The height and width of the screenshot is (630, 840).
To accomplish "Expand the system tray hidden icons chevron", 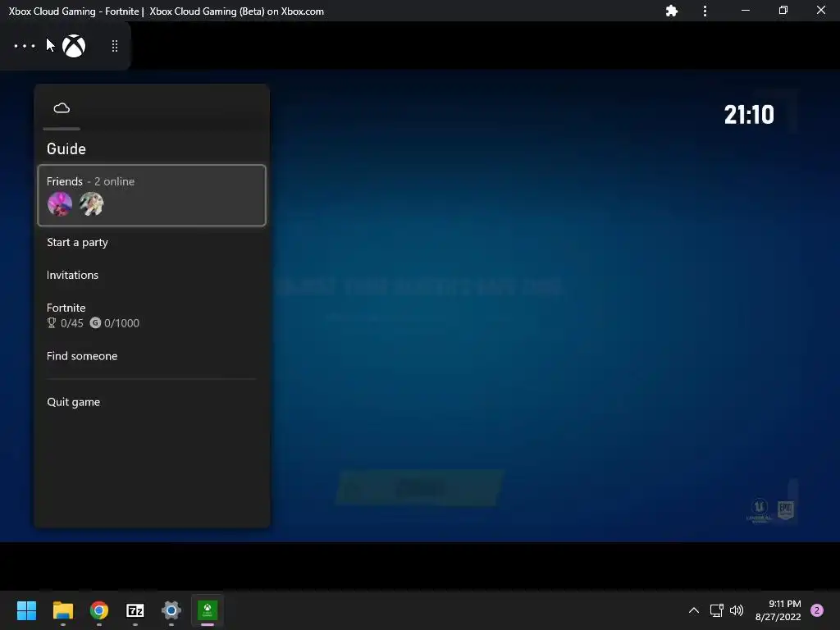I will click(694, 610).
